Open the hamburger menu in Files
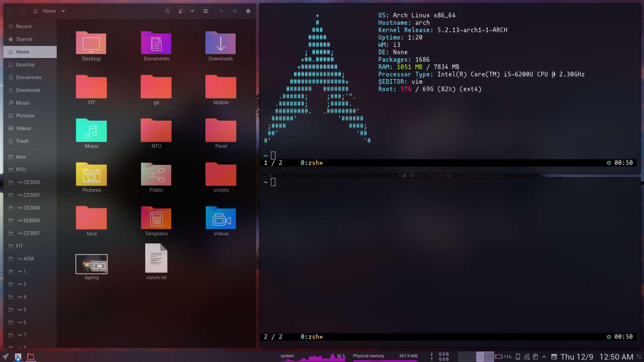644x362 pixels. click(206, 11)
